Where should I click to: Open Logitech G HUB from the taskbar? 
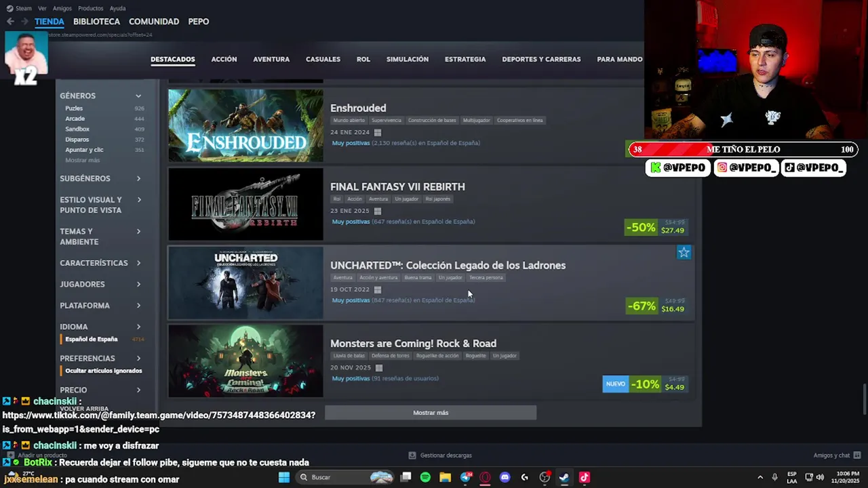coord(524,477)
